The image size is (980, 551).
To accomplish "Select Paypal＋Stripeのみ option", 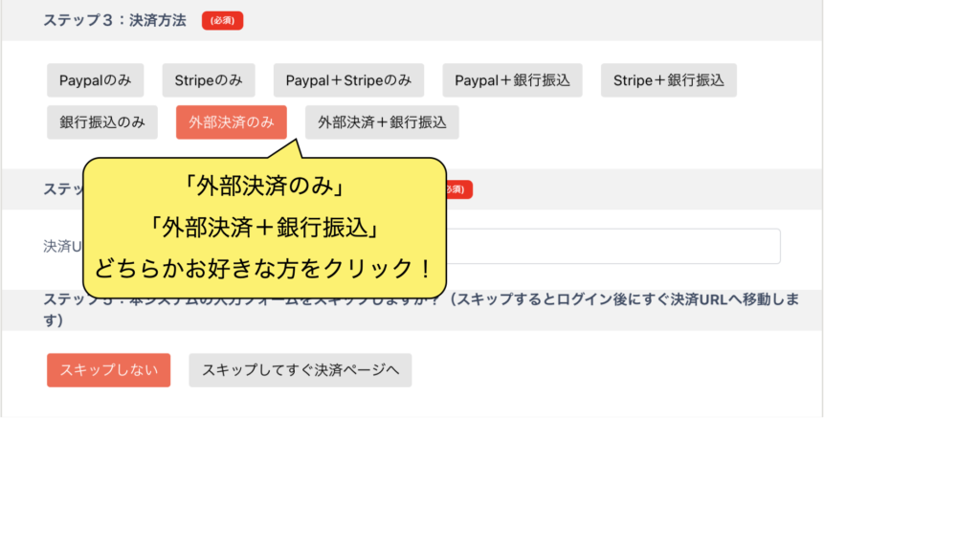I will tap(348, 80).
